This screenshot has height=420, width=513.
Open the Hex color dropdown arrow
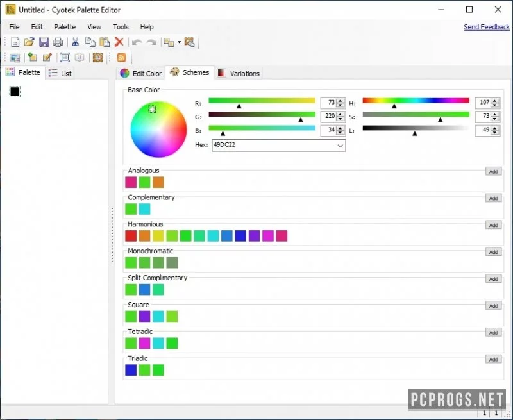click(x=341, y=146)
